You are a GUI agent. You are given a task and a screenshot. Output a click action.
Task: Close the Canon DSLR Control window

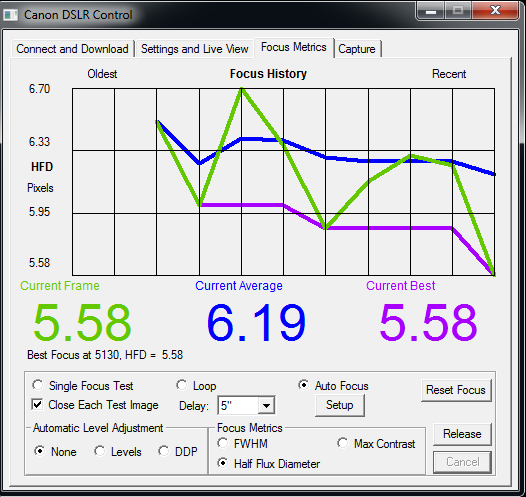pyautogui.click(x=495, y=11)
